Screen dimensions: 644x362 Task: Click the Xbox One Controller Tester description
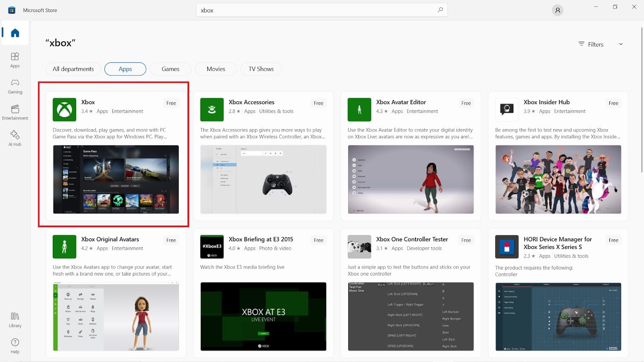pyautogui.click(x=409, y=270)
